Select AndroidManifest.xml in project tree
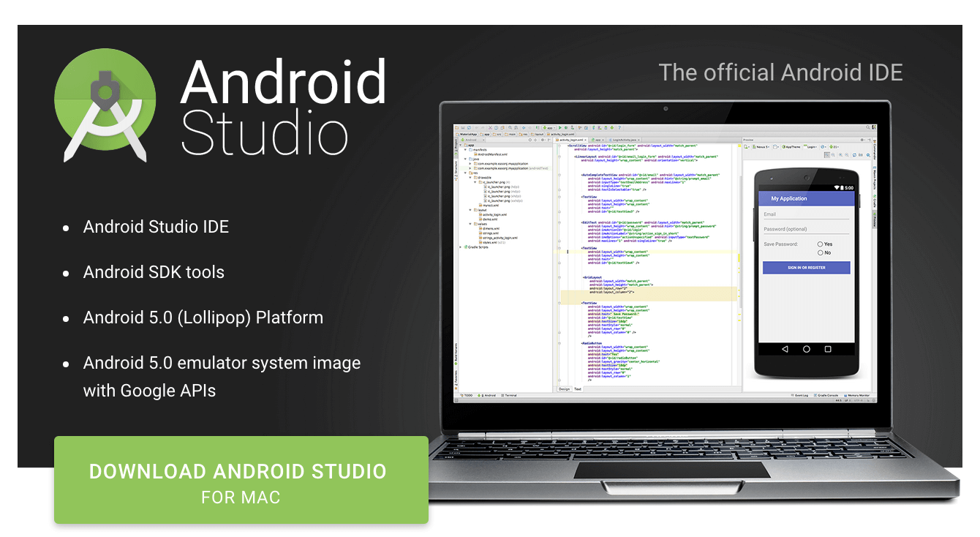 [x=491, y=154]
